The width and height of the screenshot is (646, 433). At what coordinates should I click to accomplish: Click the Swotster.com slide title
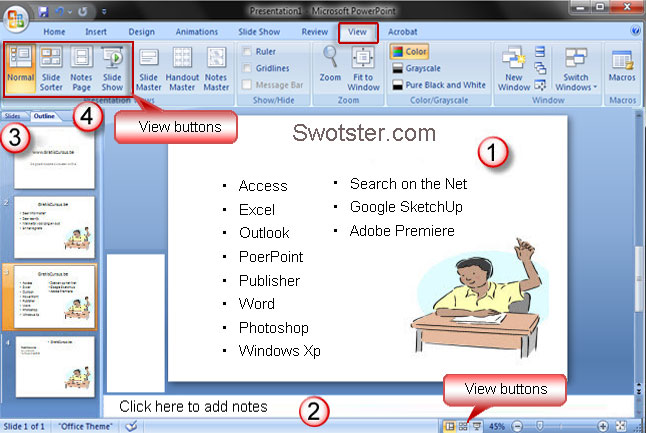pos(364,133)
